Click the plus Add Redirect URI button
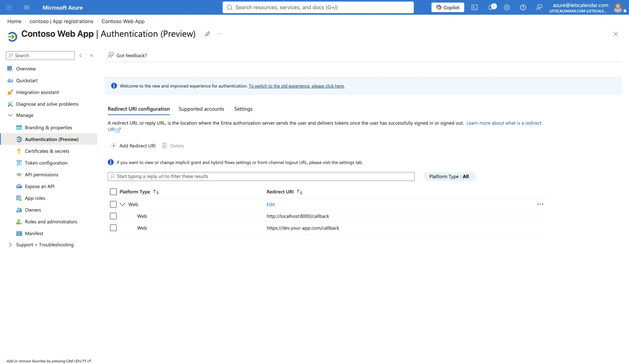Image resolution: width=629 pixels, height=364 pixels. click(x=133, y=146)
